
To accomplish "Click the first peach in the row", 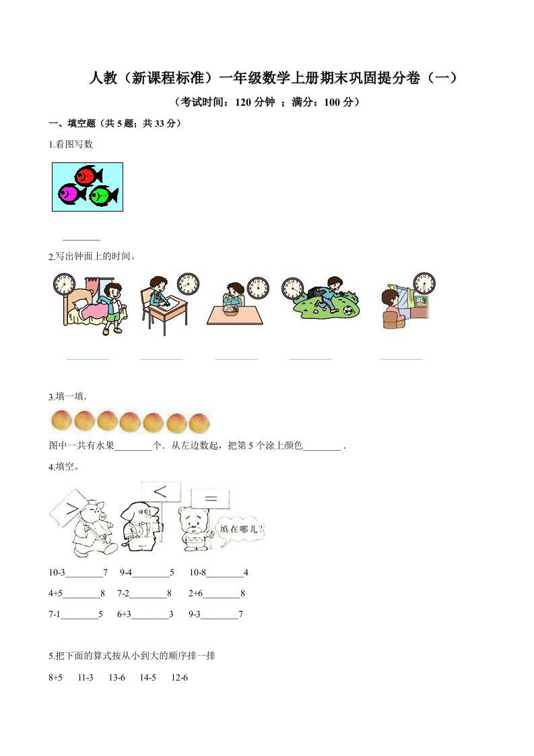I will 61,420.
